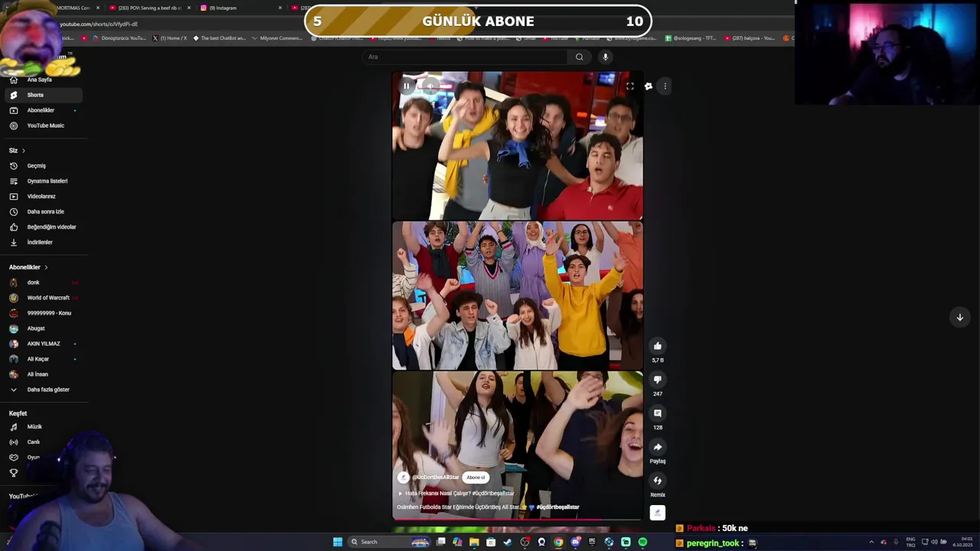Open Google Chrome in the taskbar
980x551 pixels.
point(558,542)
